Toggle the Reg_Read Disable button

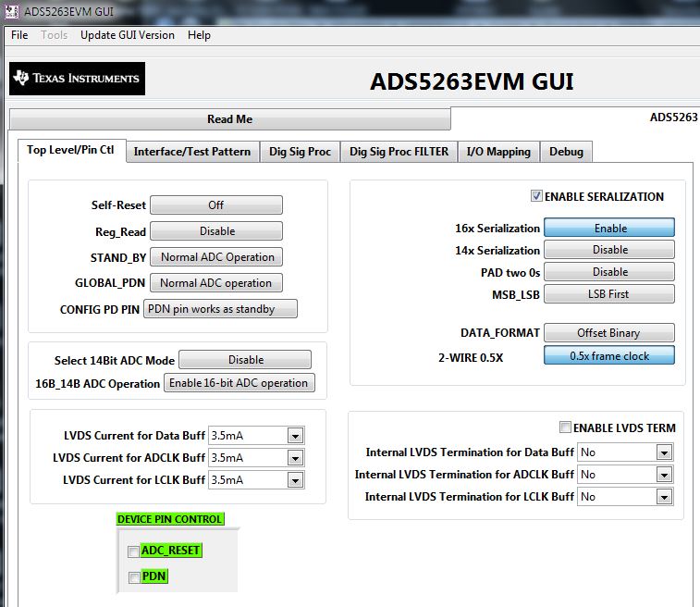(x=216, y=231)
